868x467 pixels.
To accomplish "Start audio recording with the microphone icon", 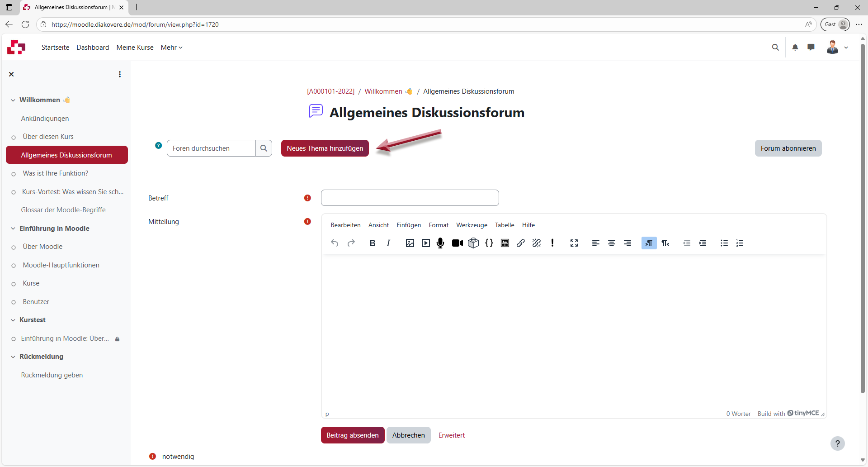I will pyautogui.click(x=440, y=243).
